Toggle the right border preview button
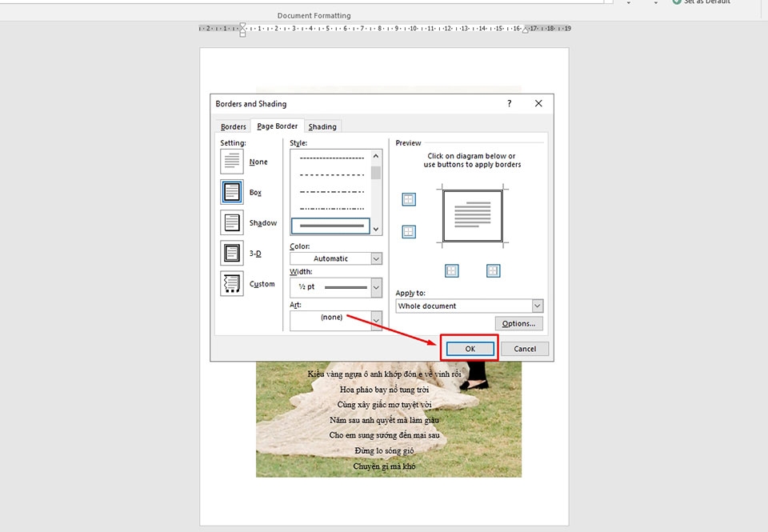Image resolution: width=768 pixels, height=532 pixels. [494, 271]
